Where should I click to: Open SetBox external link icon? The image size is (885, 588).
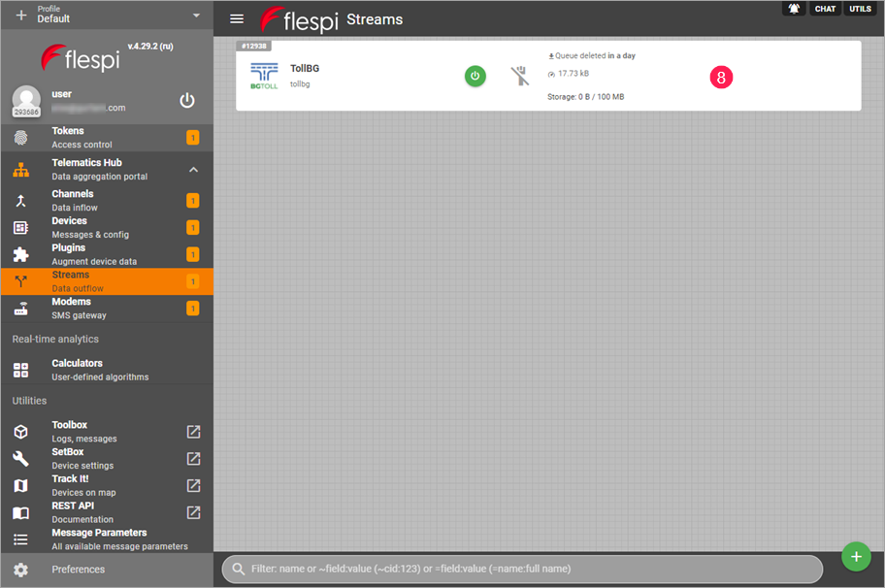(x=193, y=459)
